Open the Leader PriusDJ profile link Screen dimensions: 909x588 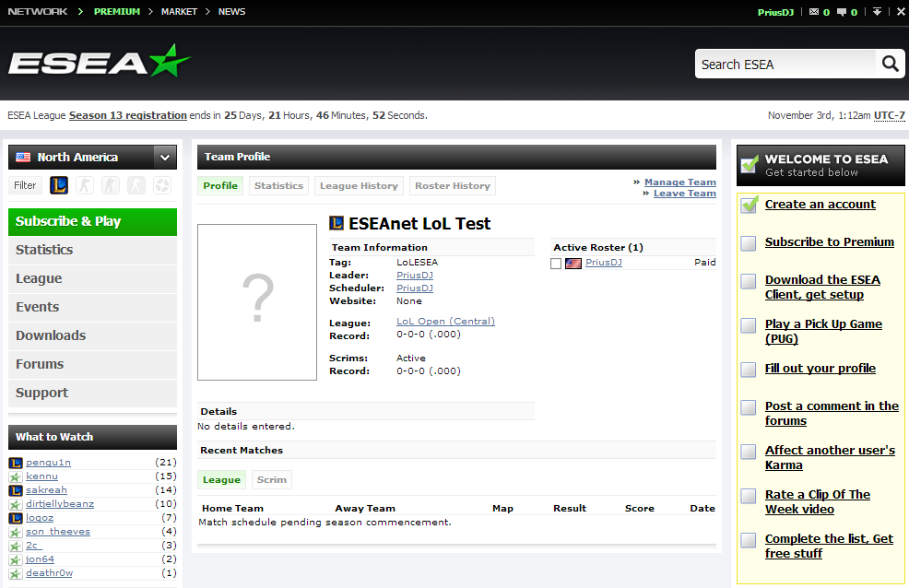point(415,276)
